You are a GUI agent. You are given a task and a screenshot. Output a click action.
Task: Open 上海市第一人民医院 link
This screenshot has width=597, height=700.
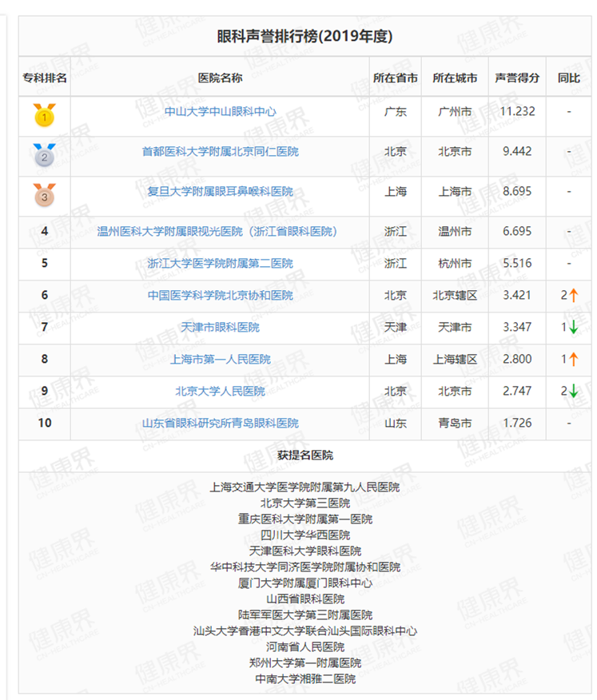click(220, 359)
